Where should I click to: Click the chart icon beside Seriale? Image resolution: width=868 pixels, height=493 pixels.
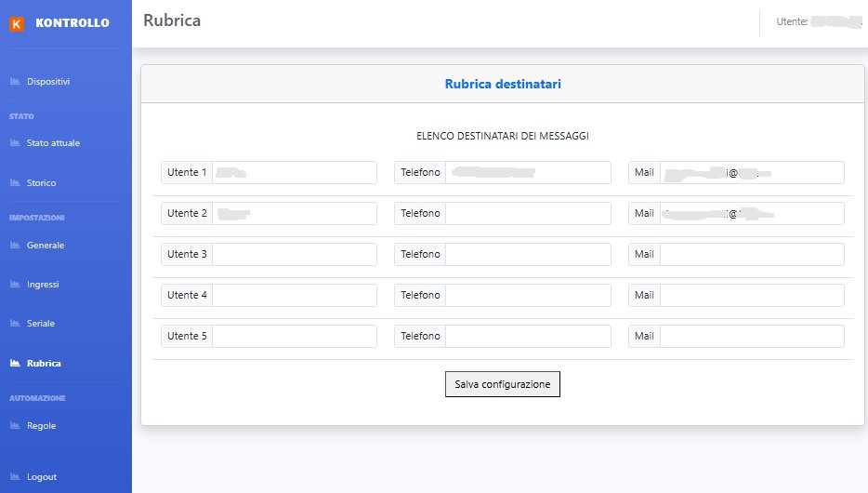point(15,323)
